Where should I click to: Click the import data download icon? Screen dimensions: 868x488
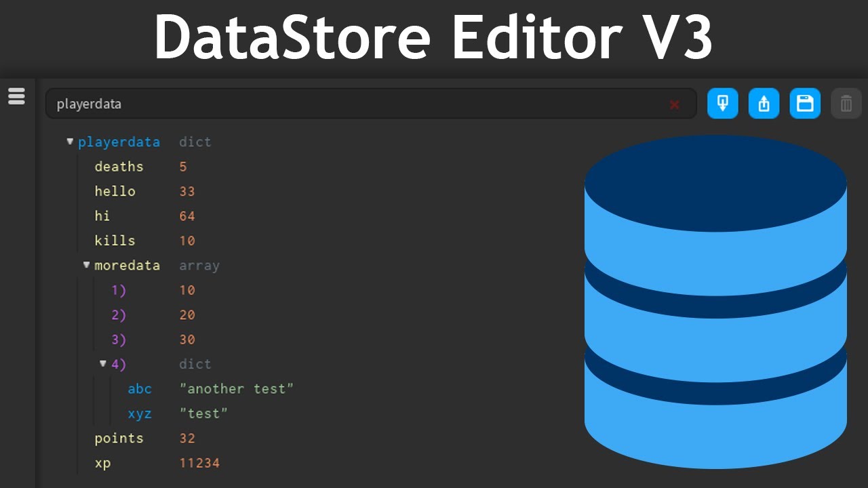[722, 104]
